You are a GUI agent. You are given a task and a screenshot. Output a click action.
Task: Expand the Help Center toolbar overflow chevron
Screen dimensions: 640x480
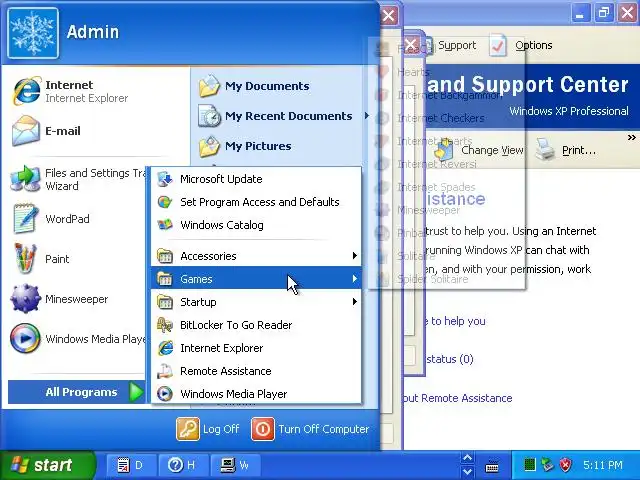tap(631, 138)
